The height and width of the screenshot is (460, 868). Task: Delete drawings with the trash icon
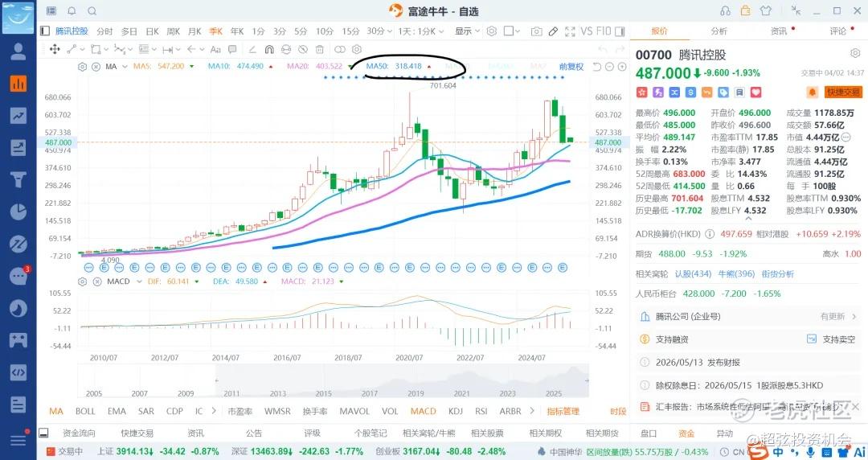319,49
